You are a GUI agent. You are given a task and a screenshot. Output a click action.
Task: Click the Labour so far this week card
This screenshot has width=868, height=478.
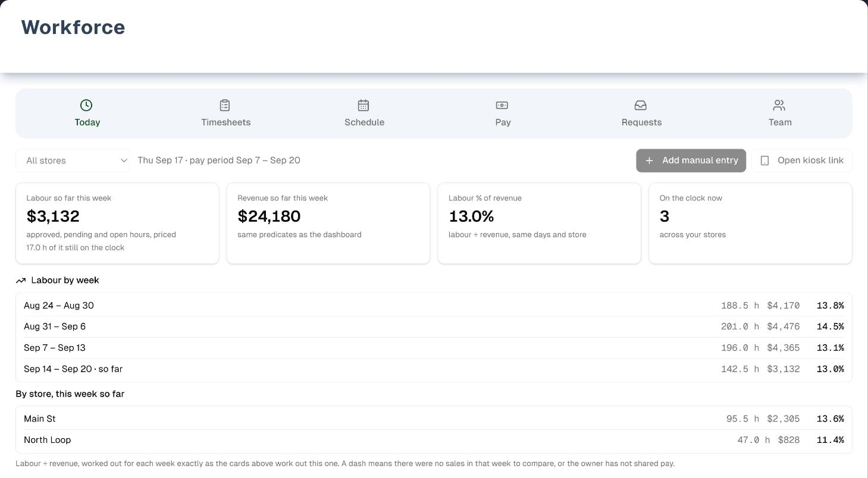point(117,223)
